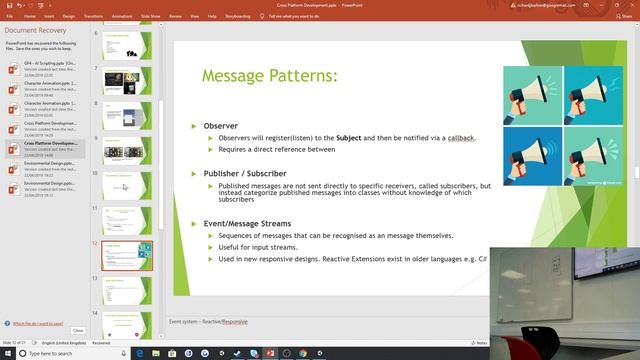This screenshot has height=360, width=640.
Task: Open the Storyboarding ribbon tab
Action: 238,16
